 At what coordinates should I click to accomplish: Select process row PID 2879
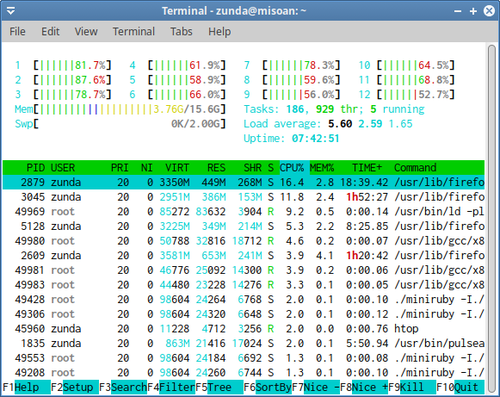click(243, 182)
